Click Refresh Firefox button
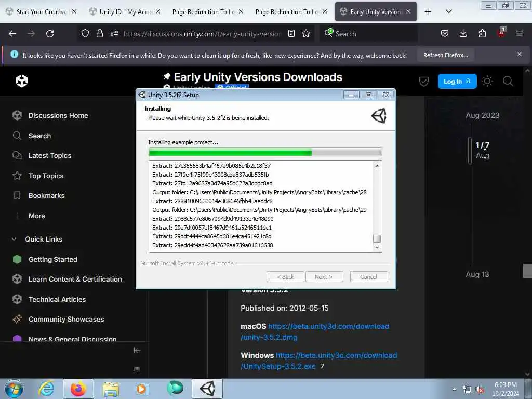The width and height of the screenshot is (532, 399). 445,55
